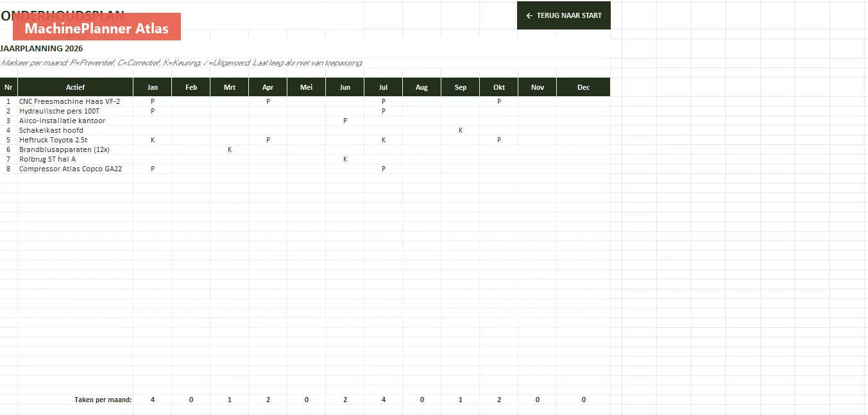This screenshot has width=868, height=415.
Task: Select the Apr 'P' for Heftruck Toyota
Action: pyautogui.click(x=268, y=140)
